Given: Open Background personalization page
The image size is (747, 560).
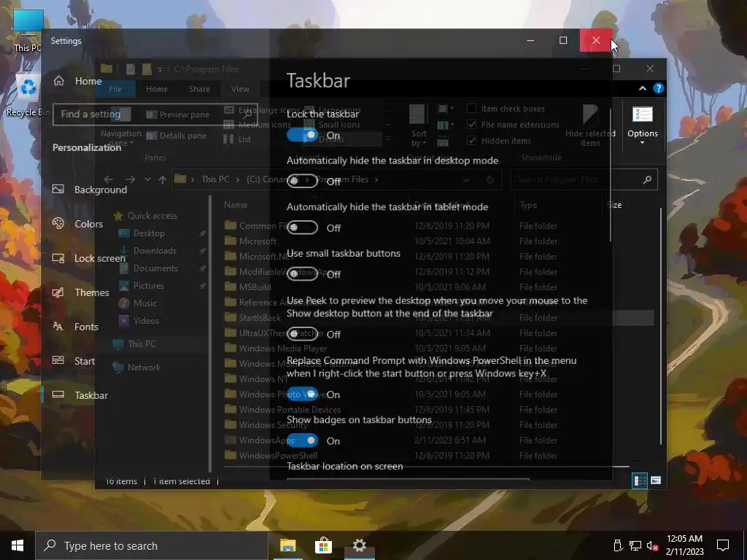Looking at the screenshot, I should 90,190.
